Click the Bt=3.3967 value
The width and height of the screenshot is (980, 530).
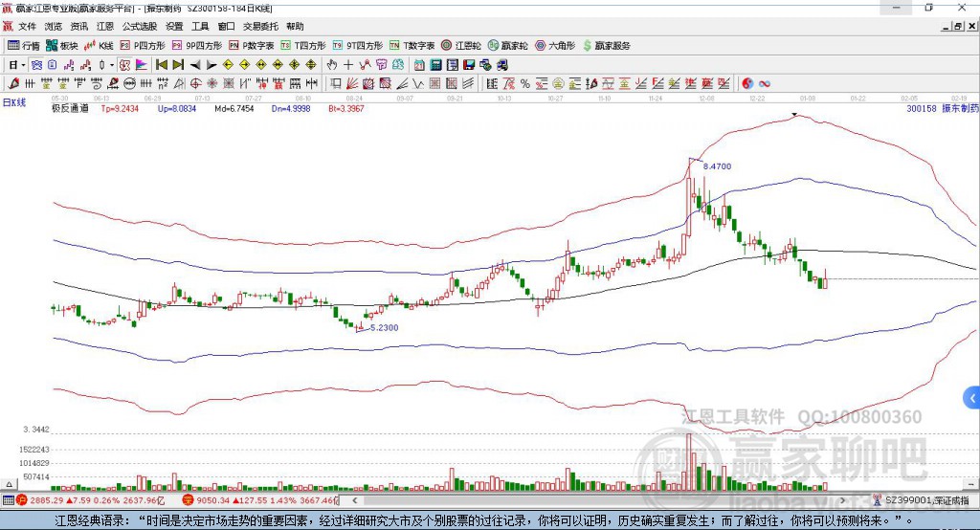point(346,109)
